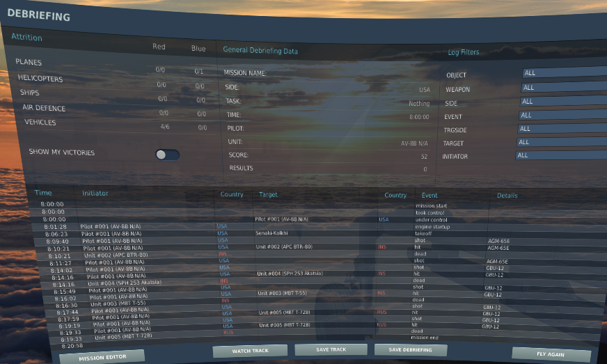Image resolution: width=607 pixels, height=364 pixels.
Task: Click the General Debriefing Data heading
Action: click(x=260, y=51)
